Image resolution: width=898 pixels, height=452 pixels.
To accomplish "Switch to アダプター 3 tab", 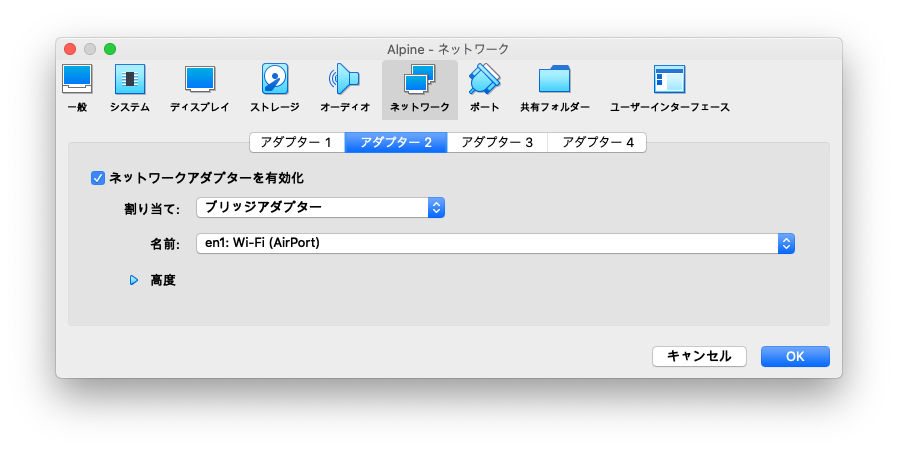I will [x=497, y=142].
